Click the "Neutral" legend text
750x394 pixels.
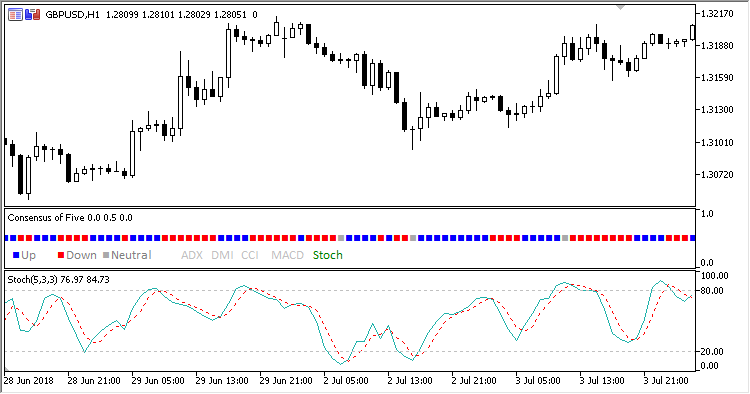(x=131, y=255)
